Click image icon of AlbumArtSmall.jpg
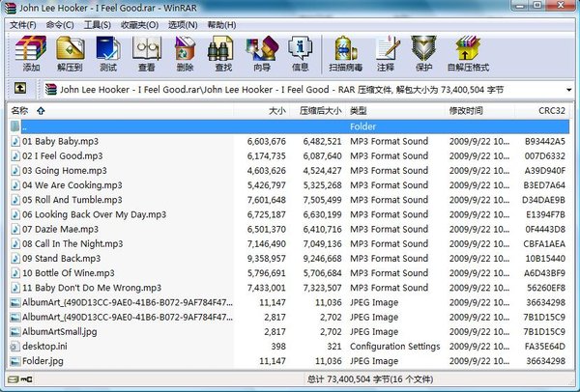Image resolution: width=580 pixels, height=392 pixels. pyautogui.click(x=15, y=332)
